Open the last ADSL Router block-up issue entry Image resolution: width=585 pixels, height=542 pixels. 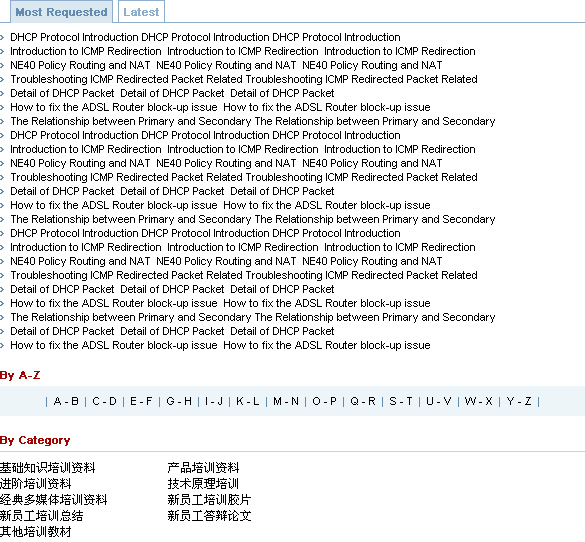[220, 345]
